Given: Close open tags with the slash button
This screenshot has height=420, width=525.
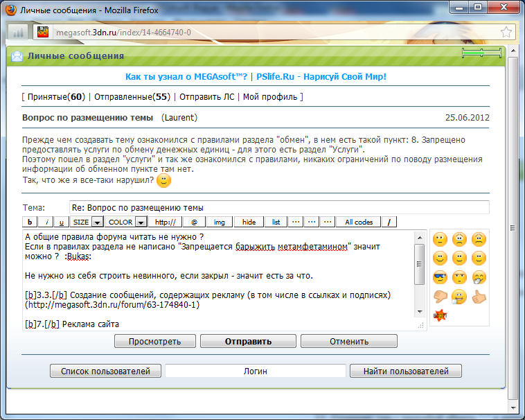Looking at the screenshot, I should 389,222.
